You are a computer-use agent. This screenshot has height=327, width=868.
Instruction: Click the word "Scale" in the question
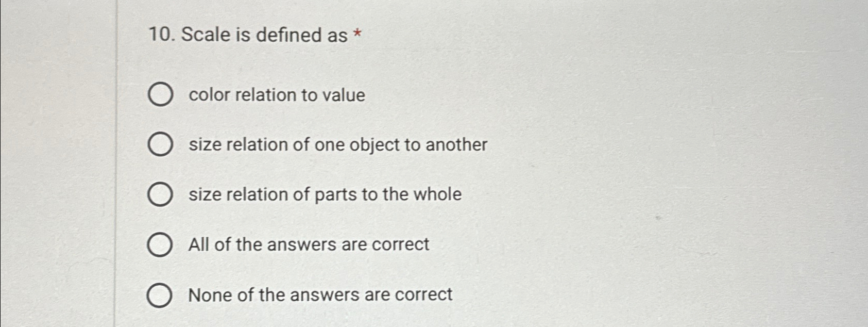click(x=203, y=35)
